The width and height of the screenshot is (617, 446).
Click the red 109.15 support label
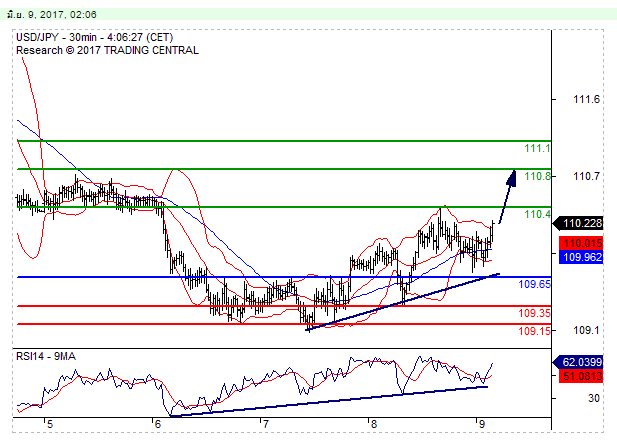[534, 331]
